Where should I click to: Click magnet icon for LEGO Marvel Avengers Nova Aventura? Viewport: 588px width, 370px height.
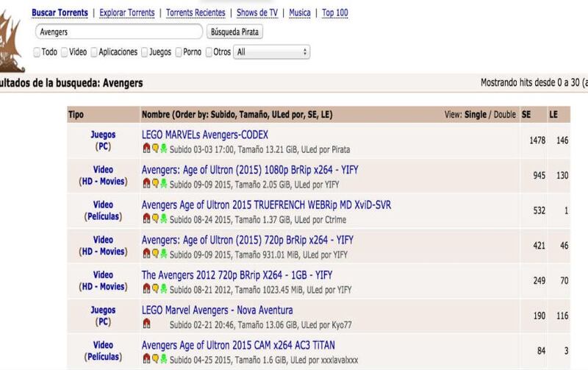[x=146, y=324]
